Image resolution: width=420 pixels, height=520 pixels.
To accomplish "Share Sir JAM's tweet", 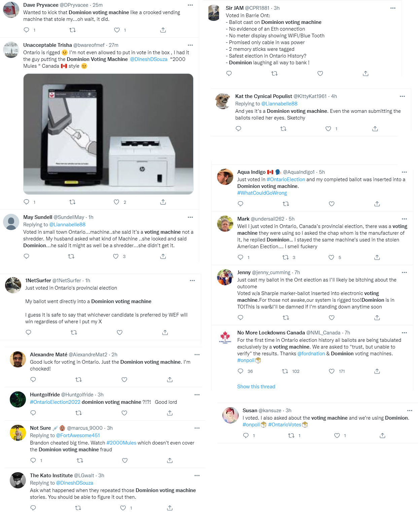I will [365, 73].
